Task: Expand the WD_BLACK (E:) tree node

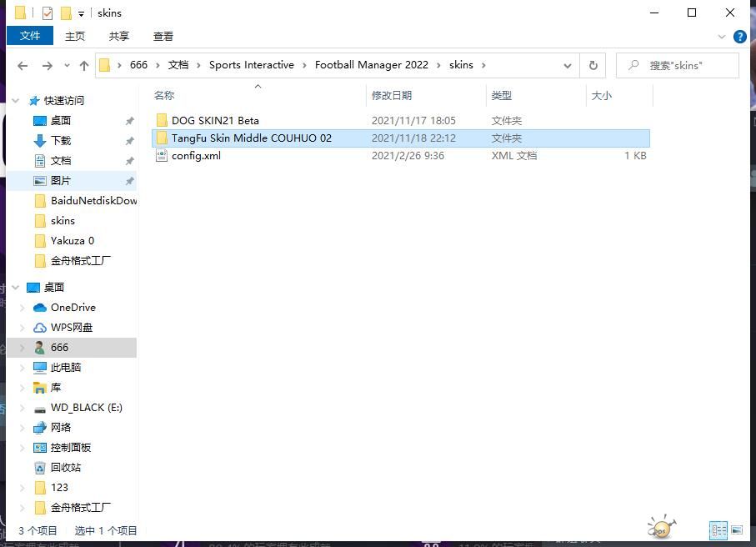Action: (23, 408)
